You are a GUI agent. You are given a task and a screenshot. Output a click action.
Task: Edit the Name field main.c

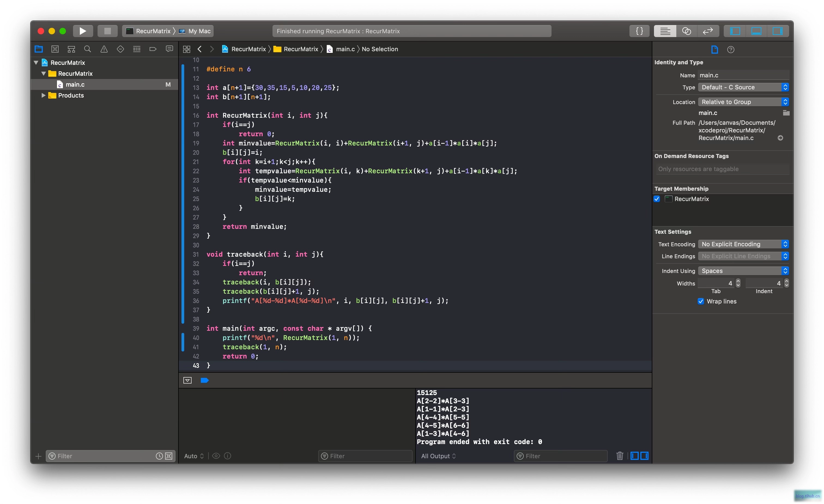click(x=743, y=75)
